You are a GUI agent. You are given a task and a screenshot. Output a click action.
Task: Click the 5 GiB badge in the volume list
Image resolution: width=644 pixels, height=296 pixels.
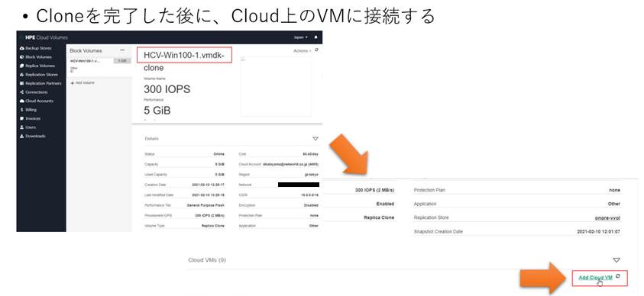pyautogui.click(x=122, y=61)
